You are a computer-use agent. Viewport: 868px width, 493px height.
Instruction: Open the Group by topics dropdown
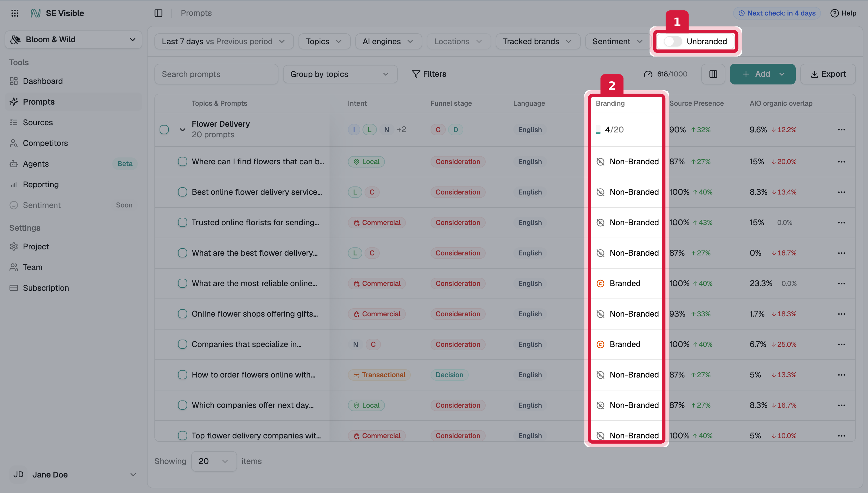click(x=340, y=74)
